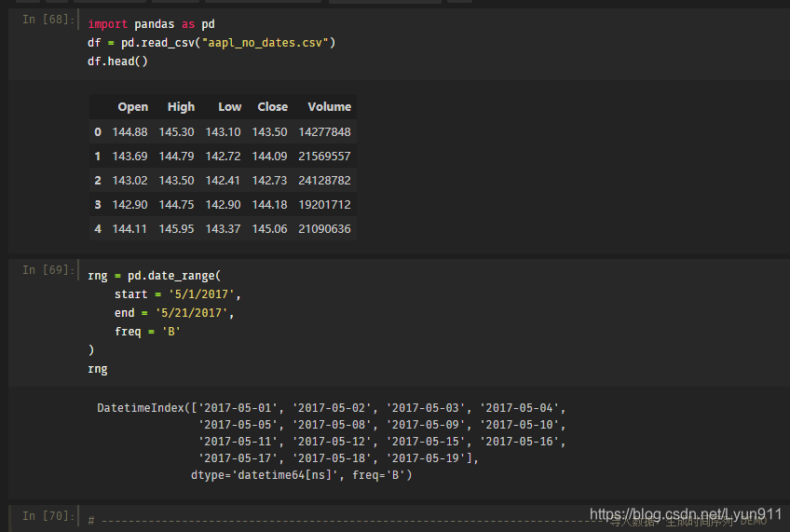
Task: Click the pd.read_csv code line
Action: (x=211, y=43)
